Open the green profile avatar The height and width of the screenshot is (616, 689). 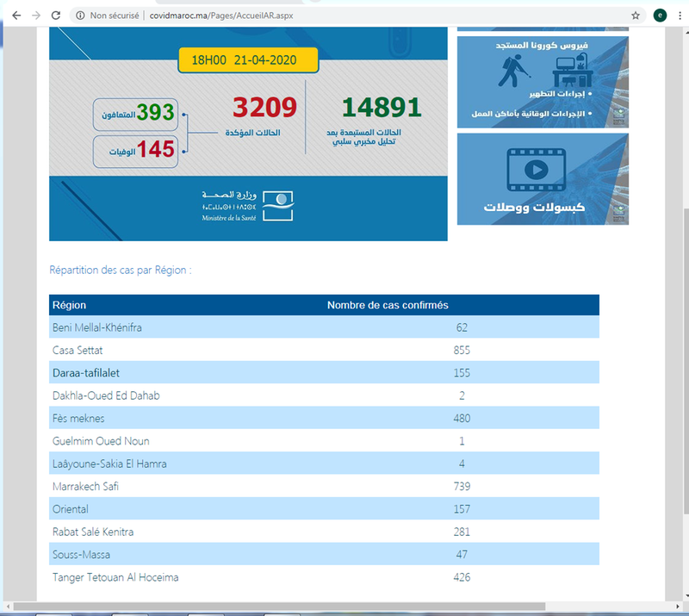(661, 16)
